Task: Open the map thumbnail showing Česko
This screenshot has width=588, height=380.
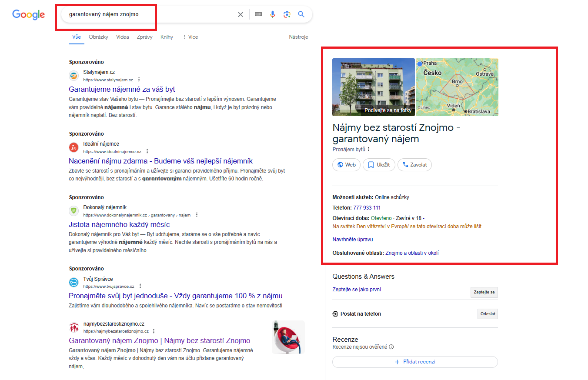Action: pyautogui.click(x=457, y=87)
